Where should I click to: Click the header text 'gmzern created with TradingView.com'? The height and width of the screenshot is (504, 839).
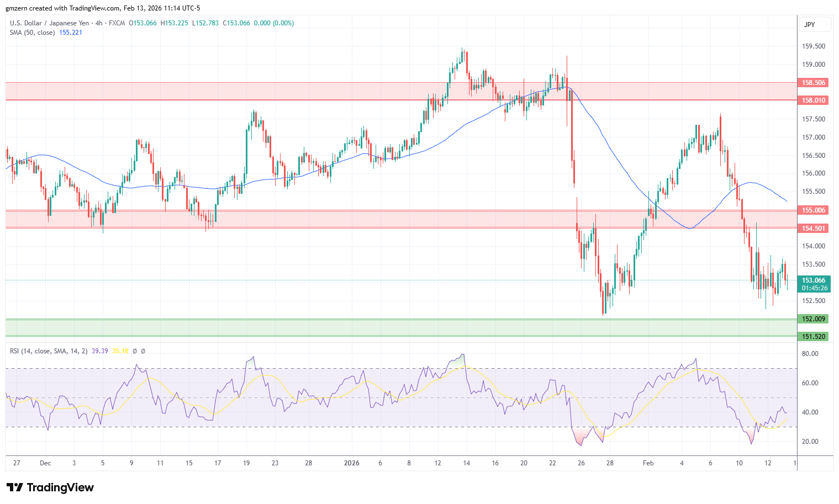pyautogui.click(x=63, y=8)
